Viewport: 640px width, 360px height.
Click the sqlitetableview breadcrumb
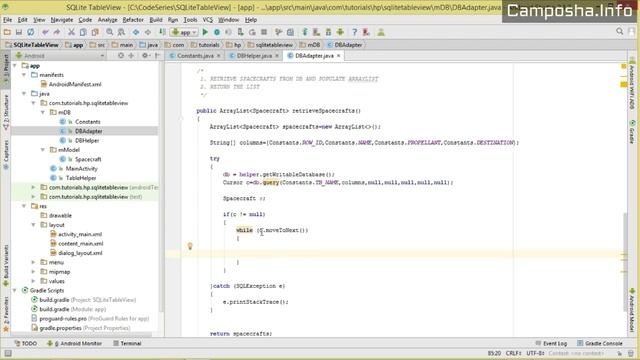[270, 45]
